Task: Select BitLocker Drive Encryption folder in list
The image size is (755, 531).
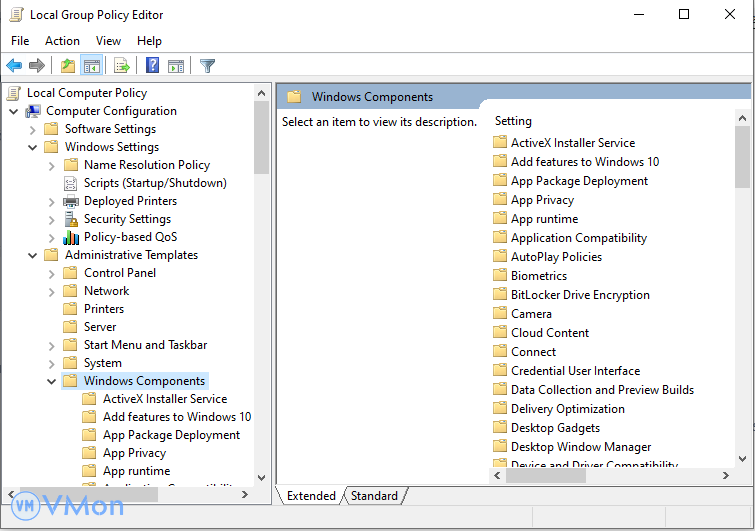Action: 580,295
